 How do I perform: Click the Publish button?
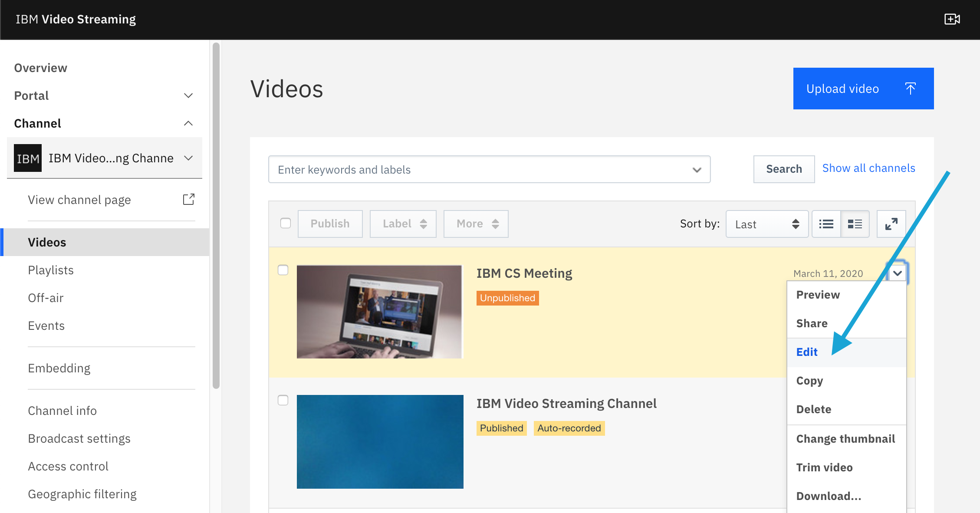coord(330,224)
